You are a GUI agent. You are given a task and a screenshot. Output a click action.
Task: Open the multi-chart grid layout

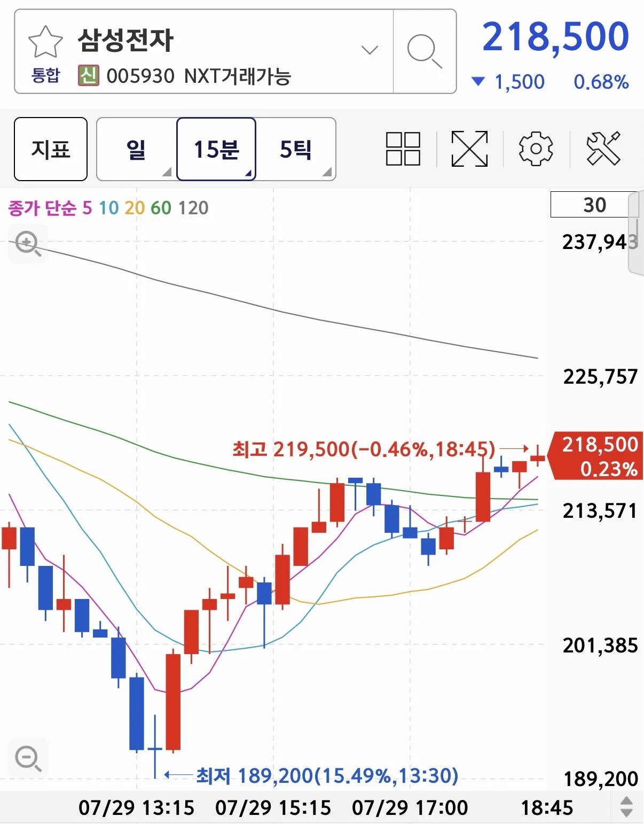tap(403, 149)
